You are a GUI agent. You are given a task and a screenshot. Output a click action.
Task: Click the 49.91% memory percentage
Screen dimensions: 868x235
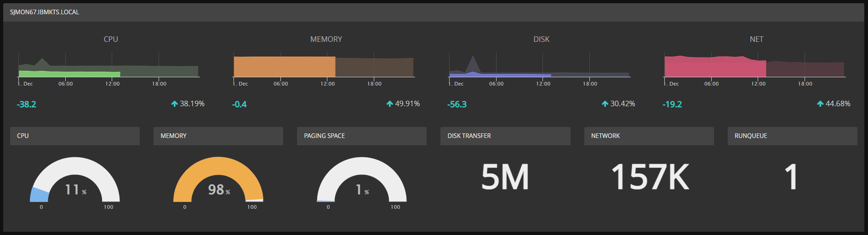point(407,104)
